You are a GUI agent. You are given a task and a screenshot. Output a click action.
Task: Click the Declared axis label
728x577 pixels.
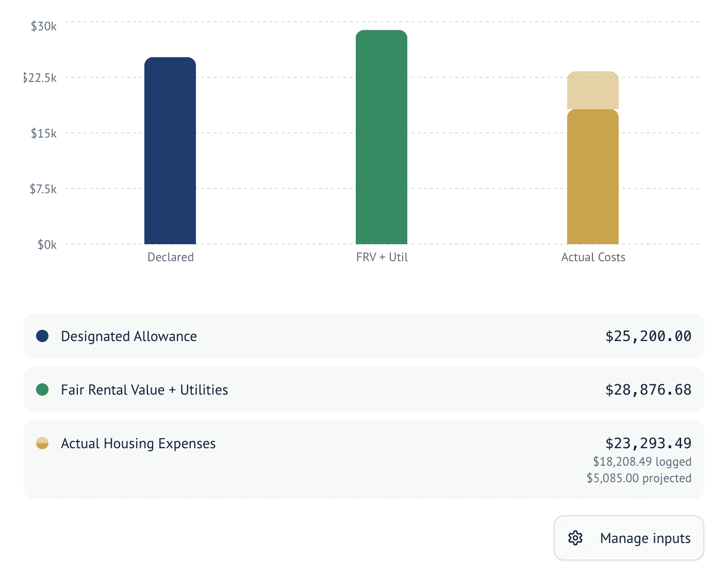[171, 257]
